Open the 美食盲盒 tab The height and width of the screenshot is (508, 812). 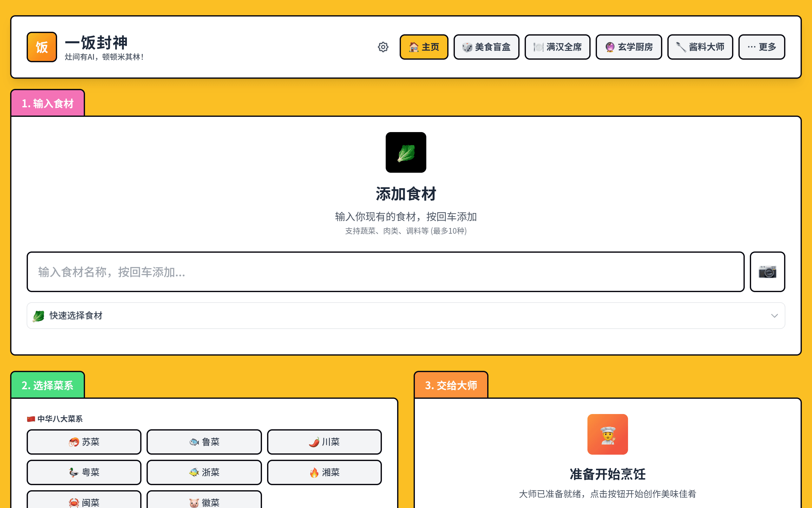486,47
